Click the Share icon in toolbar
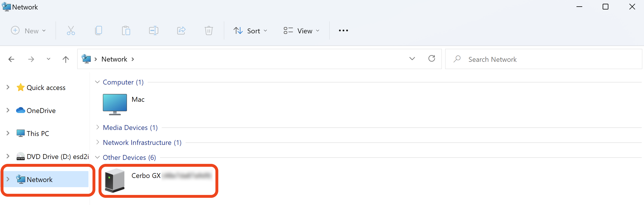The width and height of the screenshot is (644, 205). point(181,30)
